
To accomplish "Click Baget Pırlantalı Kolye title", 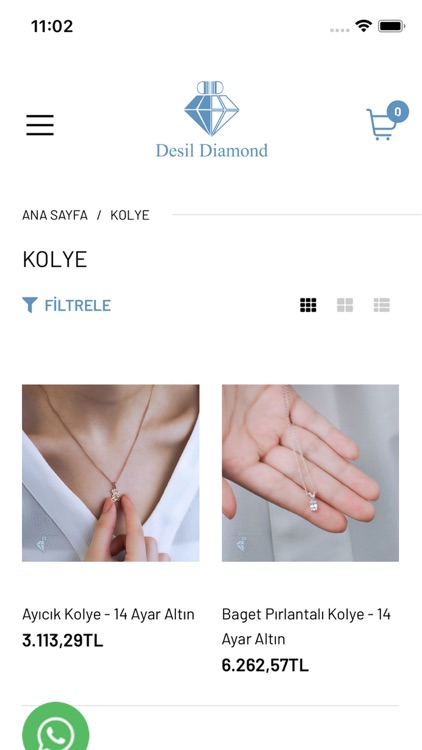I will point(306,626).
